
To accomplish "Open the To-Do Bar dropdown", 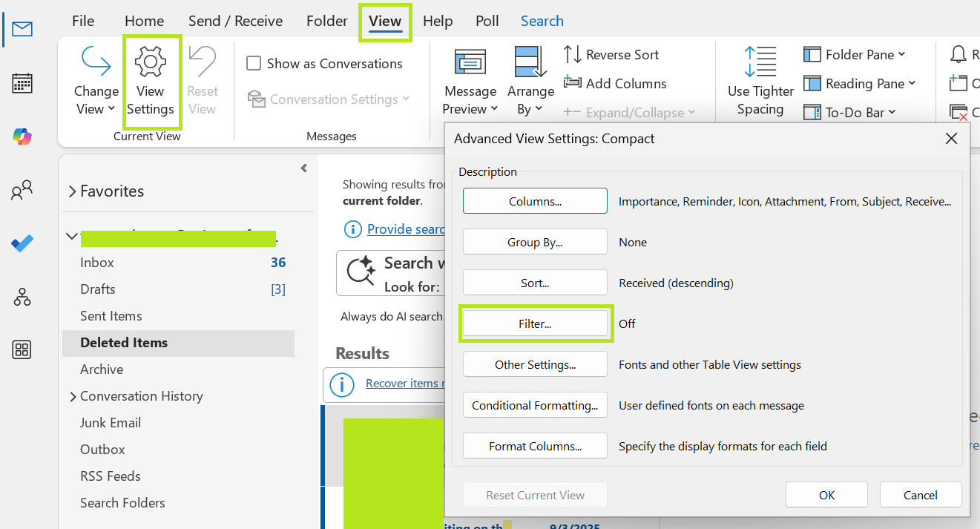I will [850, 113].
